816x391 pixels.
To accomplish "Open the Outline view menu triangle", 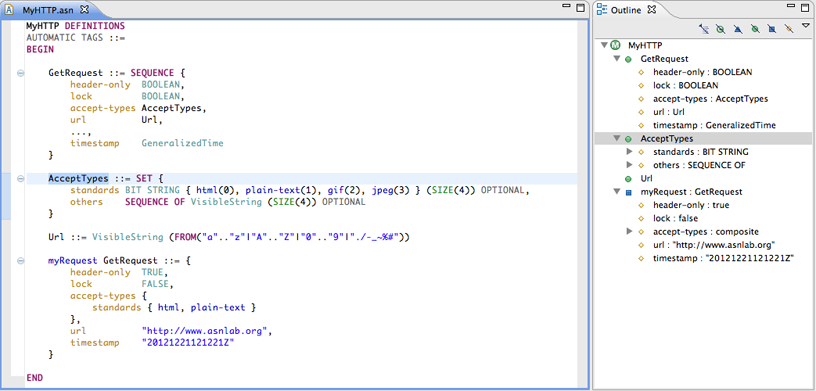I will [806, 26].
